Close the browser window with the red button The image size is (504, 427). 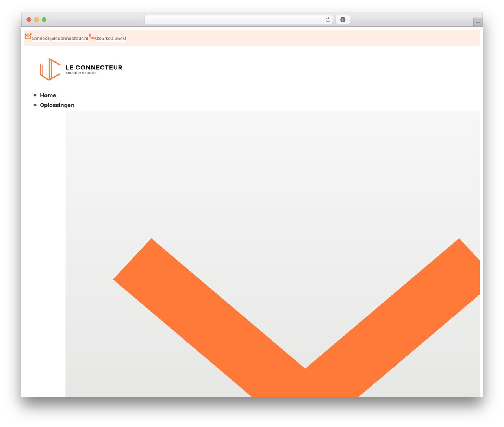click(29, 20)
